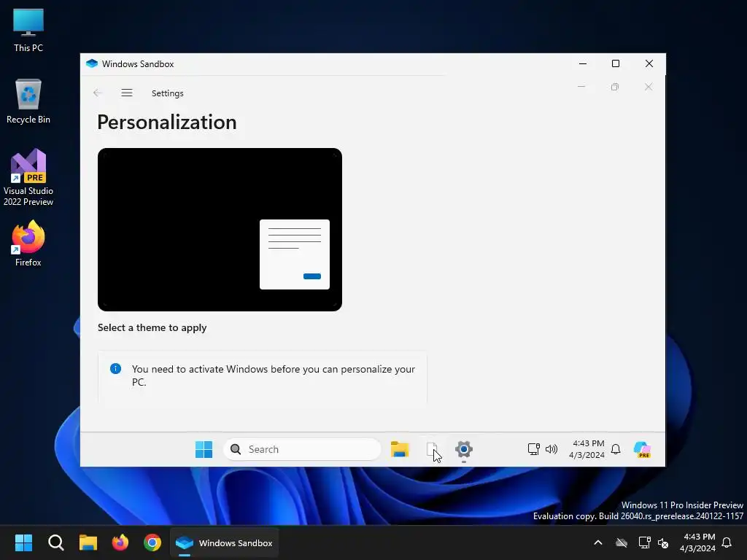Minimize the Windows Sandbox window

(583, 63)
